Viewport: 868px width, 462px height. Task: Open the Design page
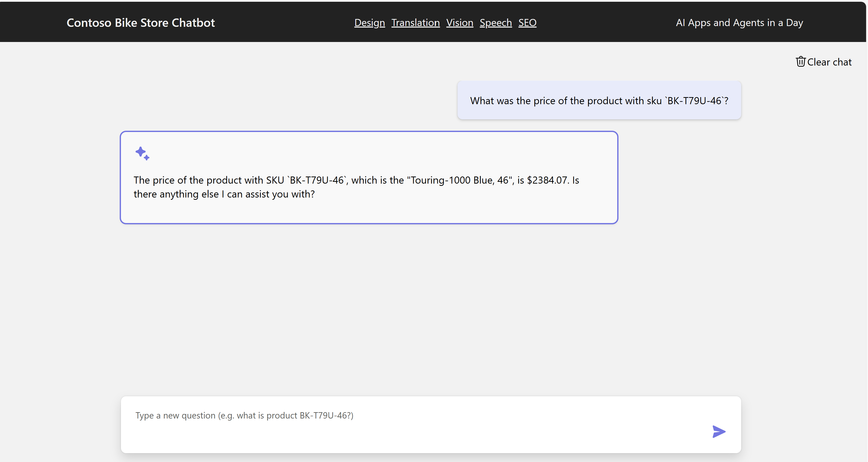369,23
